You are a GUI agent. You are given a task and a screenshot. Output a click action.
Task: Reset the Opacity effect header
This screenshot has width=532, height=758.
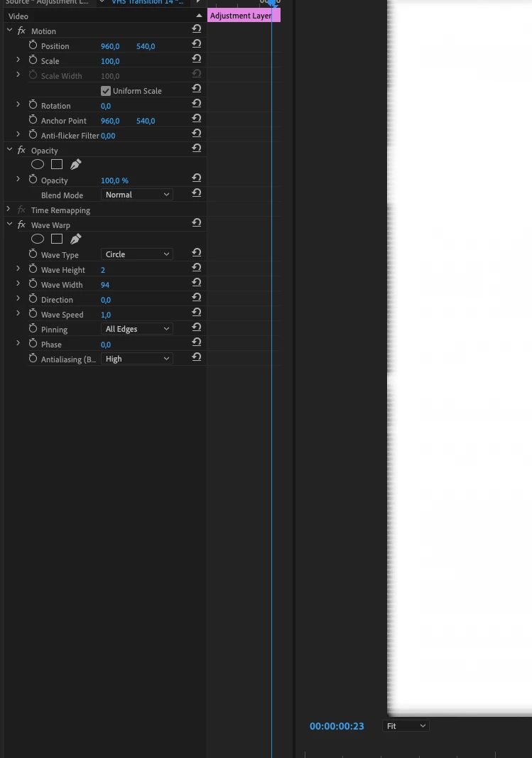point(197,148)
